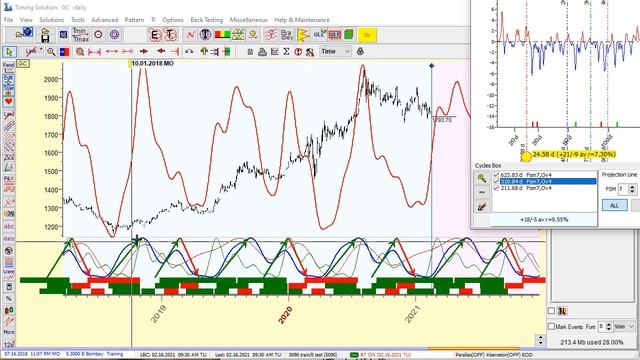Image resolution: width=640 pixels, height=360 pixels.
Task: Open the Solutions menu
Action: click(x=51, y=20)
